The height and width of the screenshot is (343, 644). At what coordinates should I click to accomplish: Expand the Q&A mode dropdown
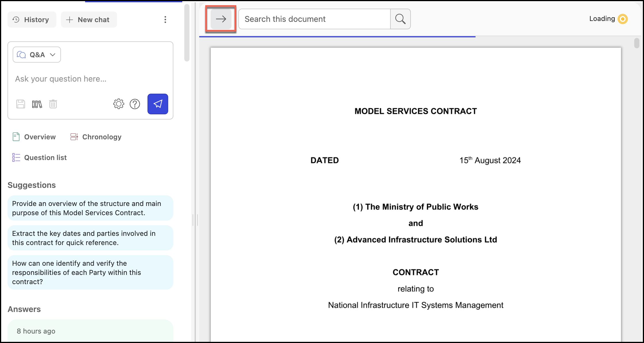[37, 55]
